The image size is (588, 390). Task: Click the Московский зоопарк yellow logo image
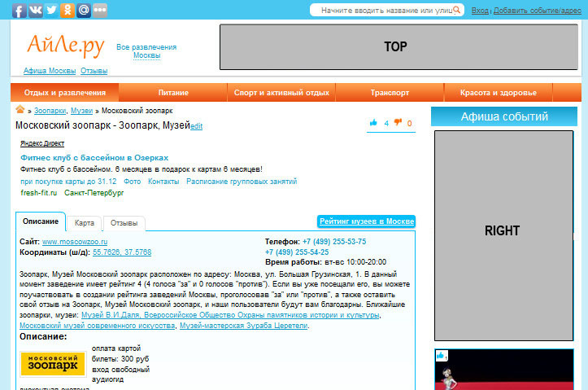pyautogui.click(x=53, y=364)
